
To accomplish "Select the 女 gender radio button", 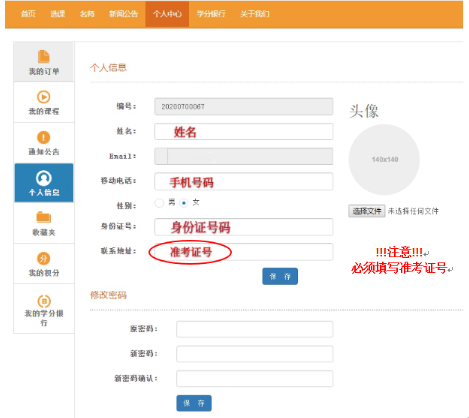I will [x=184, y=203].
